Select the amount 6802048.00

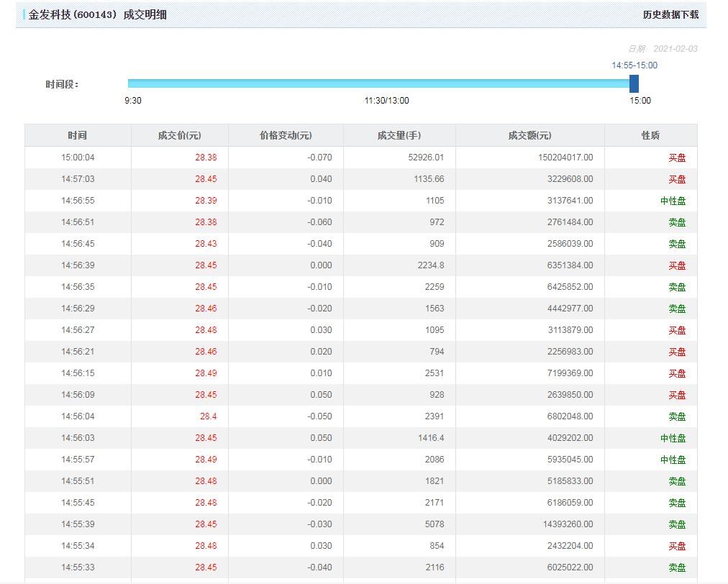(x=570, y=416)
